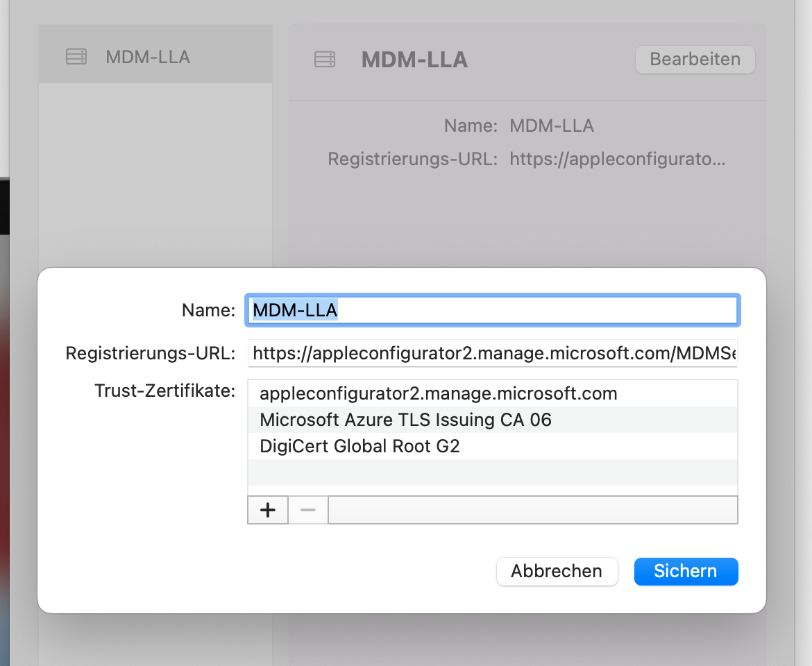Cancel the dialog with Abbrechen

(557, 572)
